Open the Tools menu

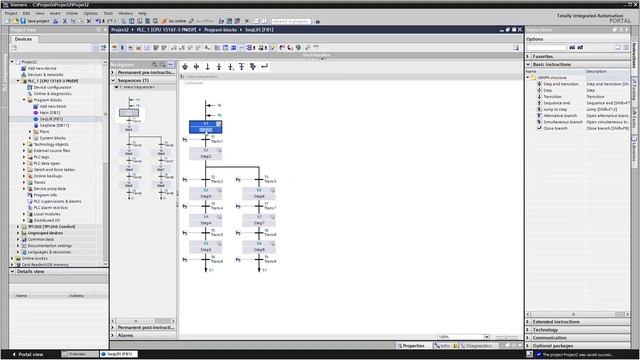108,13
